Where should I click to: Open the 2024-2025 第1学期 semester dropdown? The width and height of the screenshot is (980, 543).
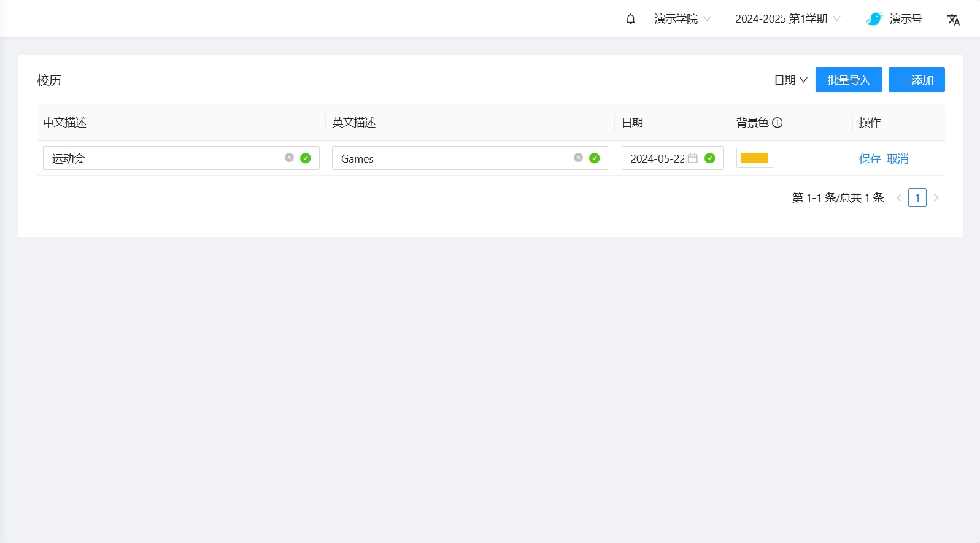(787, 19)
